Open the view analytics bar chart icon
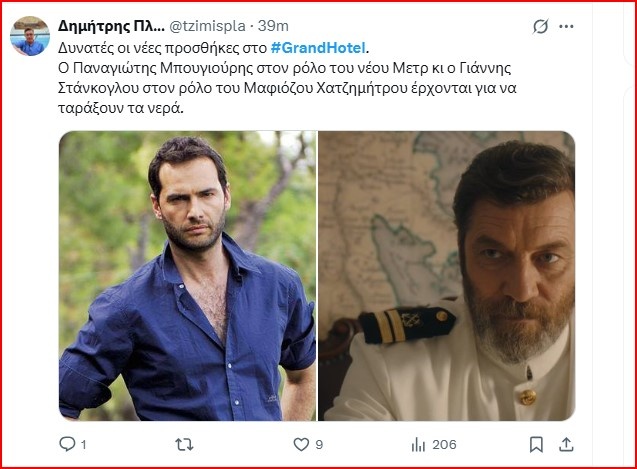The height and width of the screenshot is (469, 637). tap(418, 443)
